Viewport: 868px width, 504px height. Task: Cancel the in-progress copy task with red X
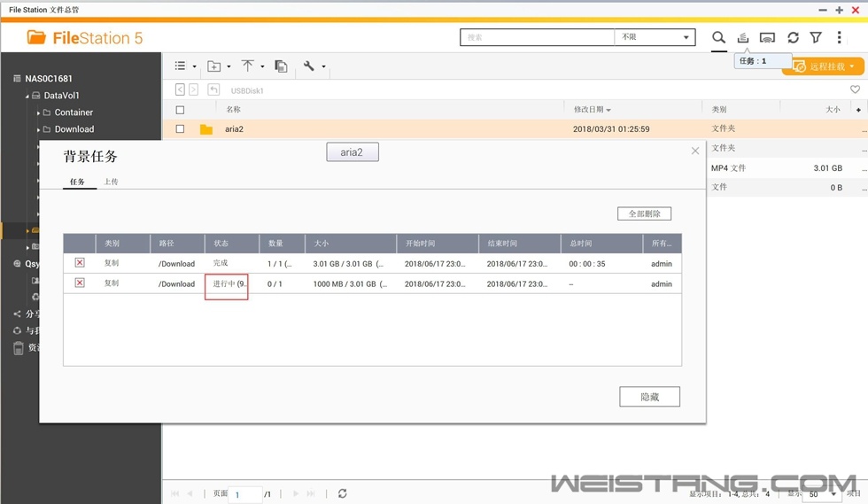[80, 283]
